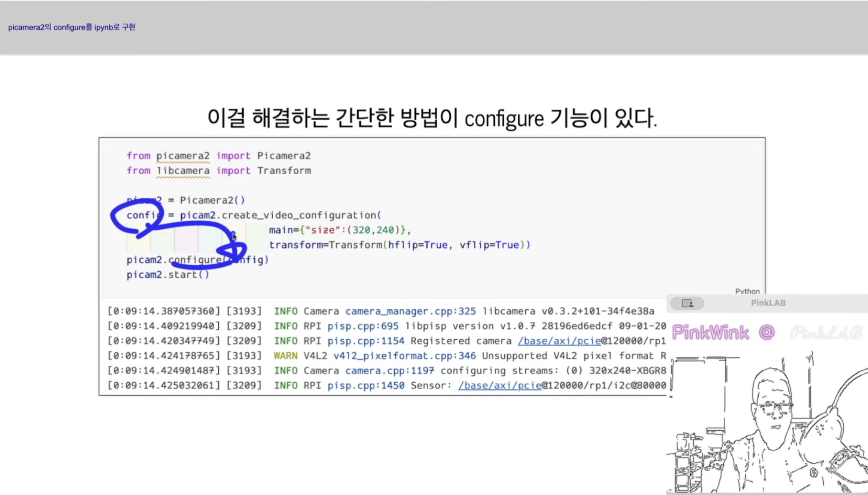Open the pisp.cpp:1450 Sensor log link
The image size is (868, 495).
point(366,385)
